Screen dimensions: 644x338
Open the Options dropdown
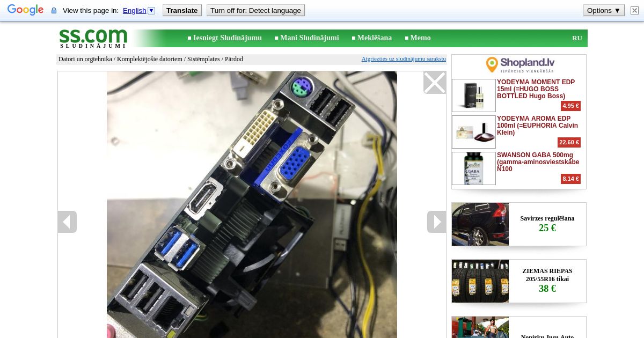(604, 10)
